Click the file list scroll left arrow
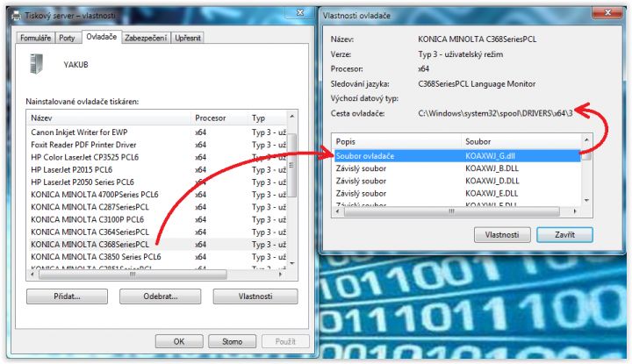Viewport: 632px width, 364px height. [338, 211]
